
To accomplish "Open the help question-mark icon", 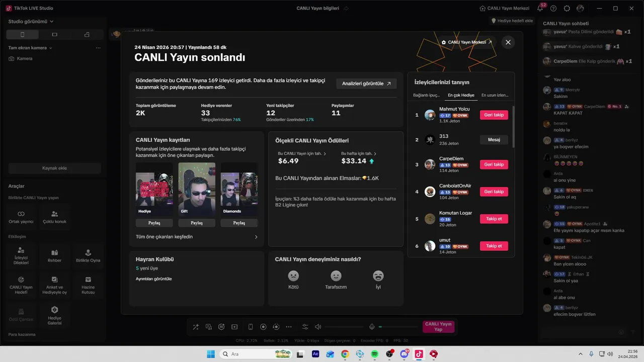I will point(553,9).
